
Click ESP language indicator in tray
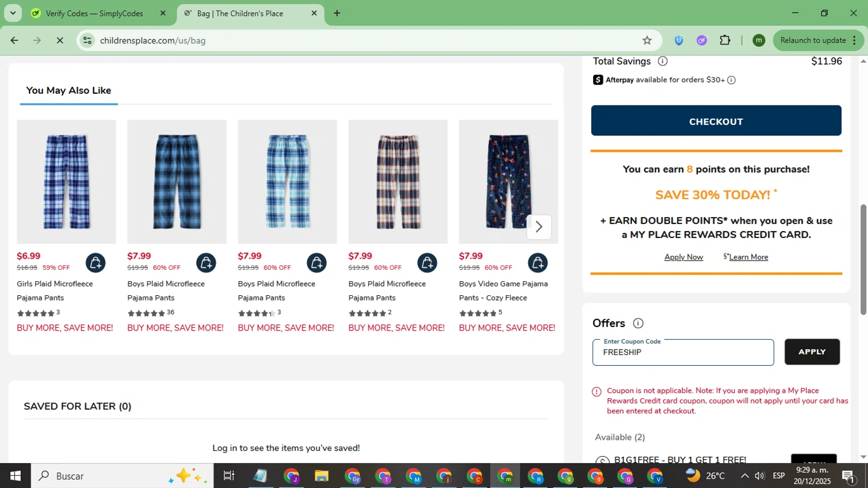[x=779, y=476]
